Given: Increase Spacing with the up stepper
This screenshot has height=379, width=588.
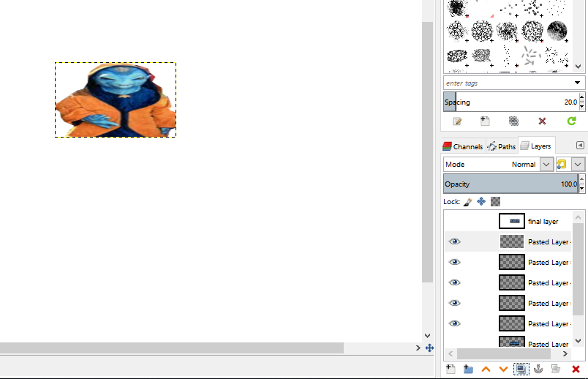Looking at the screenshot, I should (x=581, y=98).
